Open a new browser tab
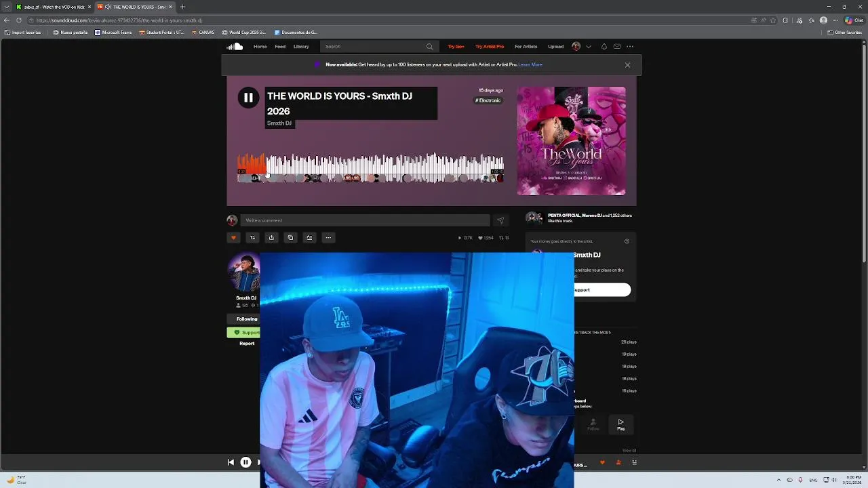Viewport: 868px width, 488px height. (182, 7)
